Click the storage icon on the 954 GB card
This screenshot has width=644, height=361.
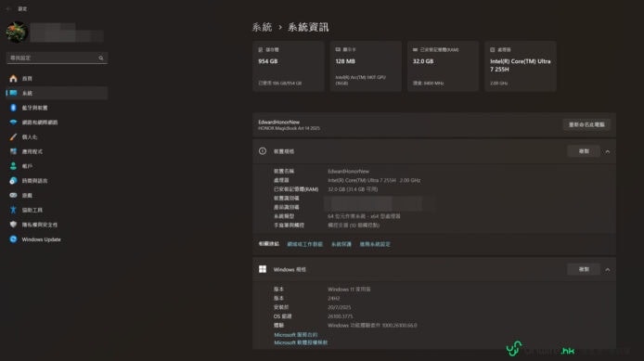(261, 50)
